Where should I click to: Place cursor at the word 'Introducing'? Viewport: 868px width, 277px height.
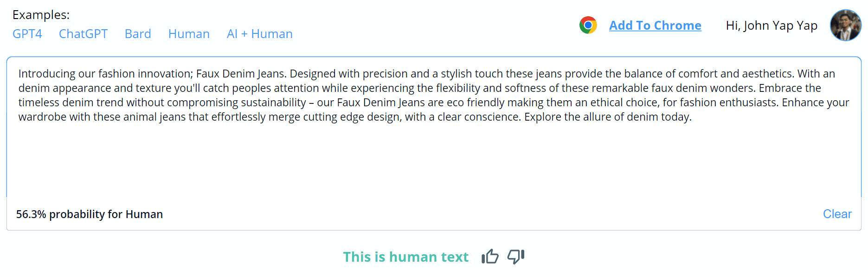point(47,74)
